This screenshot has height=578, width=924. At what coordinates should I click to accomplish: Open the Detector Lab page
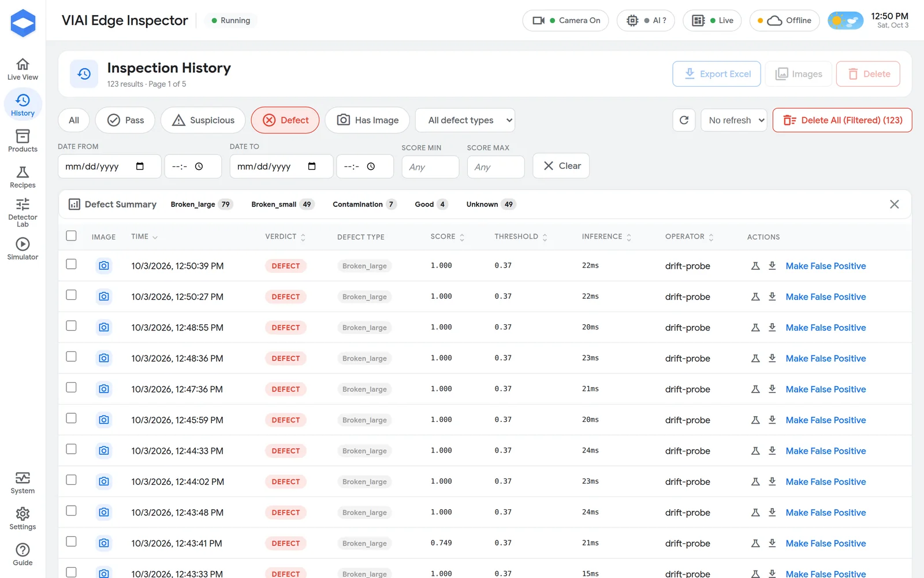[x=23, y=212]
